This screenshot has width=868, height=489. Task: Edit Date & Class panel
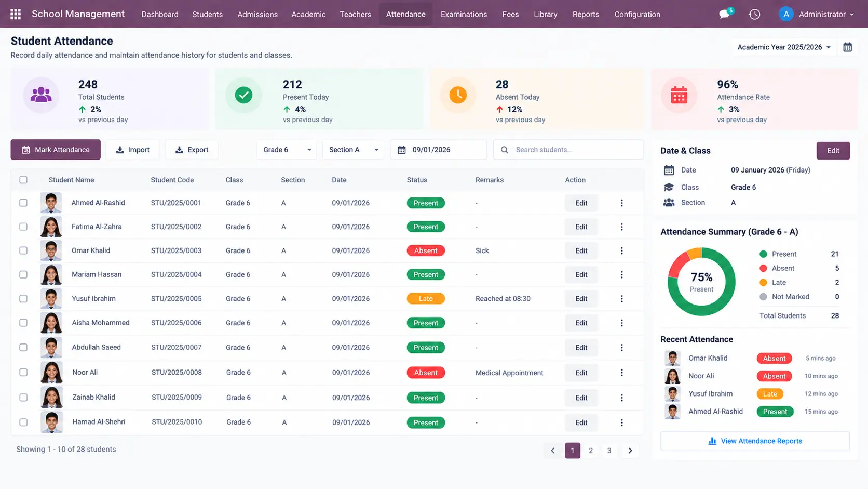[x=833, y=151]
